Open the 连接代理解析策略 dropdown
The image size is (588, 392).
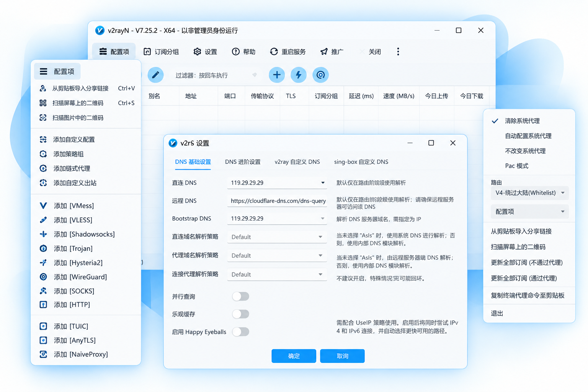tap(277, 274)
